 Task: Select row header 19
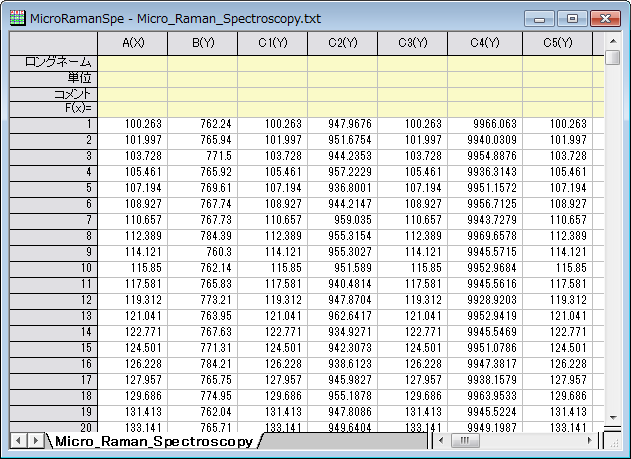tap(54, 412)
